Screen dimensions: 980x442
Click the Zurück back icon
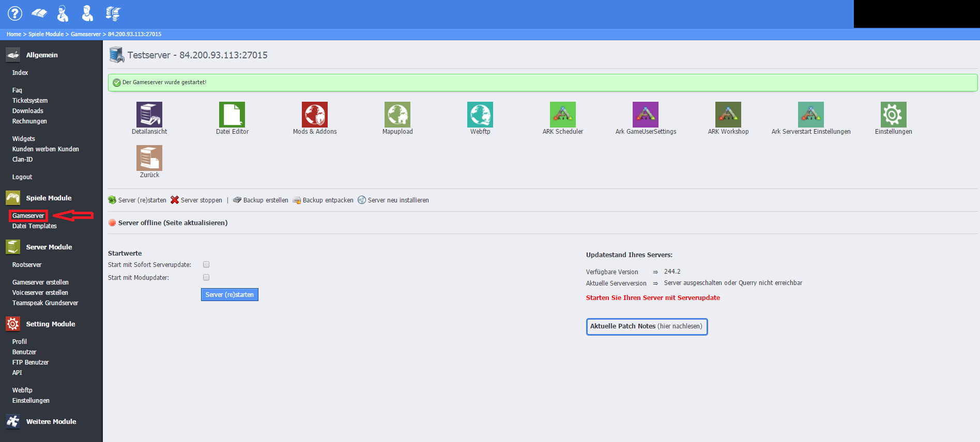tap(149, 158)
